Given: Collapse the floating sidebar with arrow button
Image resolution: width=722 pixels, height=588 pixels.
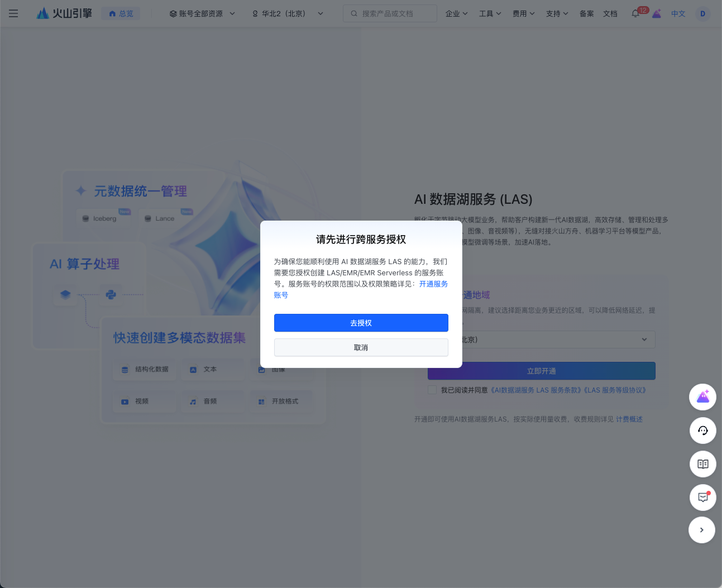Looking at the screenshot, I should coord(702,530).
